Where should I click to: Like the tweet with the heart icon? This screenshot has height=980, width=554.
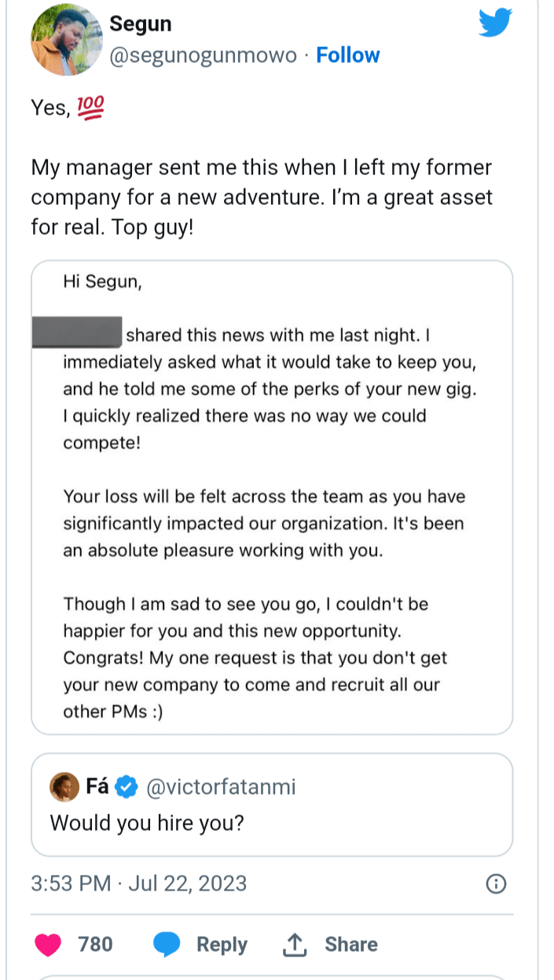(49, 944)
